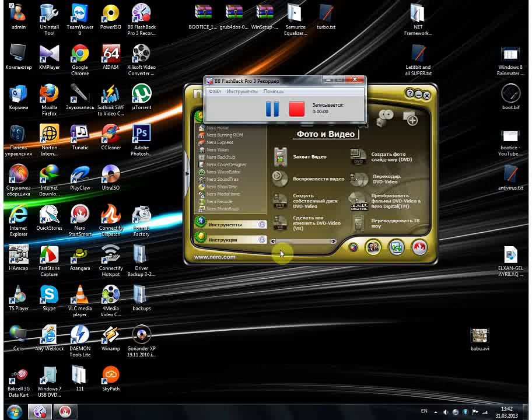This screenshot has width=532, height=420.
Task: Click the EN language indicator in tray
Action: (x=423, y=411)
